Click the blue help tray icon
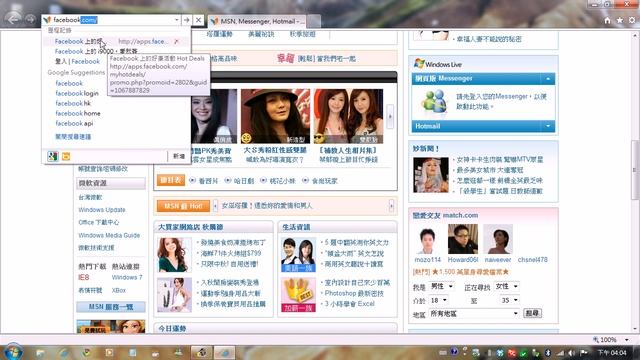 coord(454,352)
